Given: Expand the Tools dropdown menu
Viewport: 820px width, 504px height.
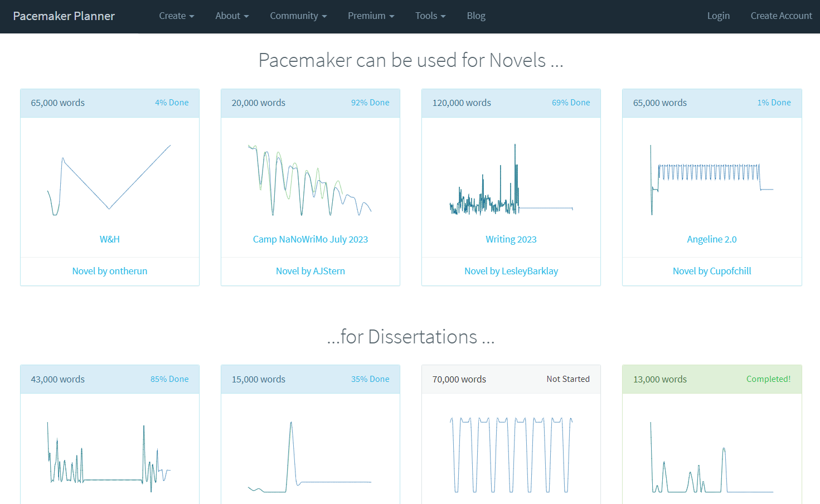Looking at the screenshot, I should point(430,16).
